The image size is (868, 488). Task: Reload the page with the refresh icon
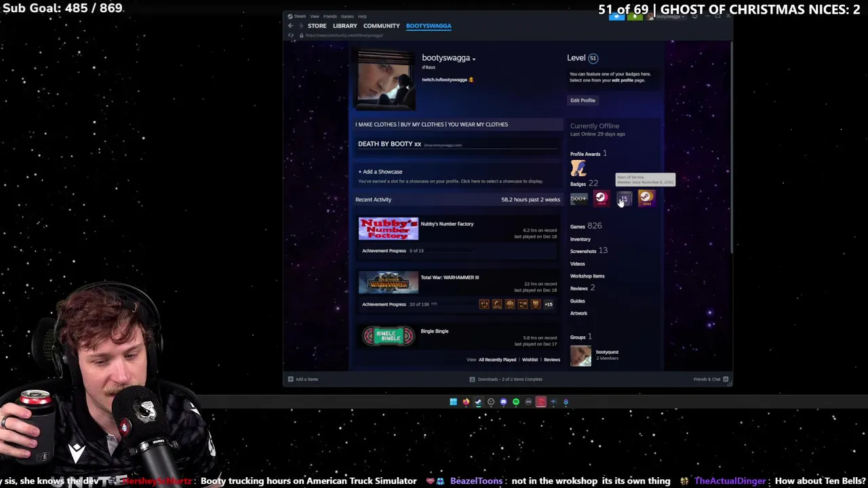click(292, 35)
